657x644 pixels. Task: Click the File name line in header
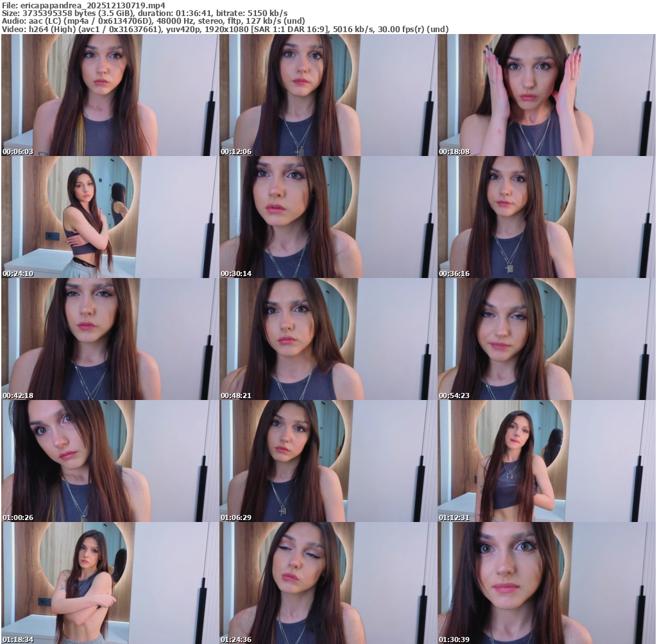pos(84,5)
